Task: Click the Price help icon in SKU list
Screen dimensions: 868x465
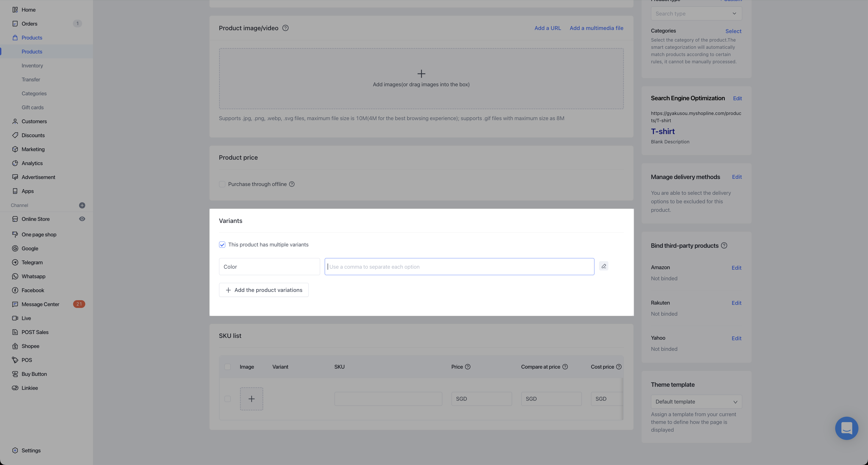Action: tap(468, 367)
